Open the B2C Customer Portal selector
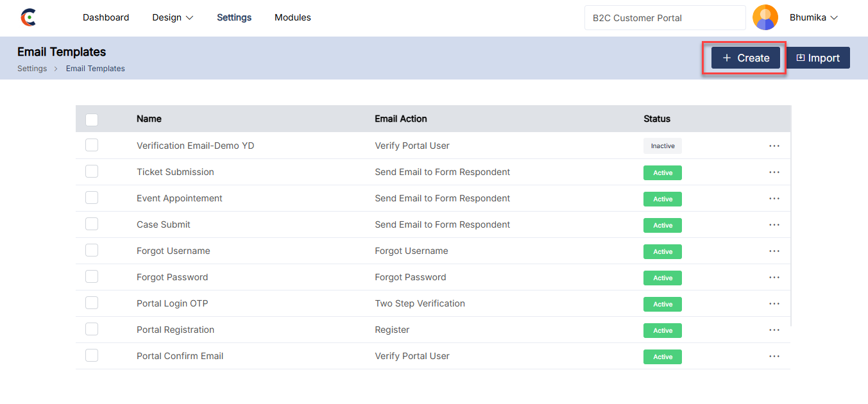This screenshot has height=404, width=868. point(665,18)
